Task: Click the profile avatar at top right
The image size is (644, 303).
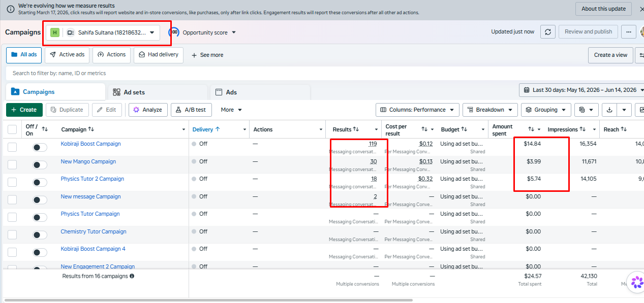Action: (x=642, y=31)
